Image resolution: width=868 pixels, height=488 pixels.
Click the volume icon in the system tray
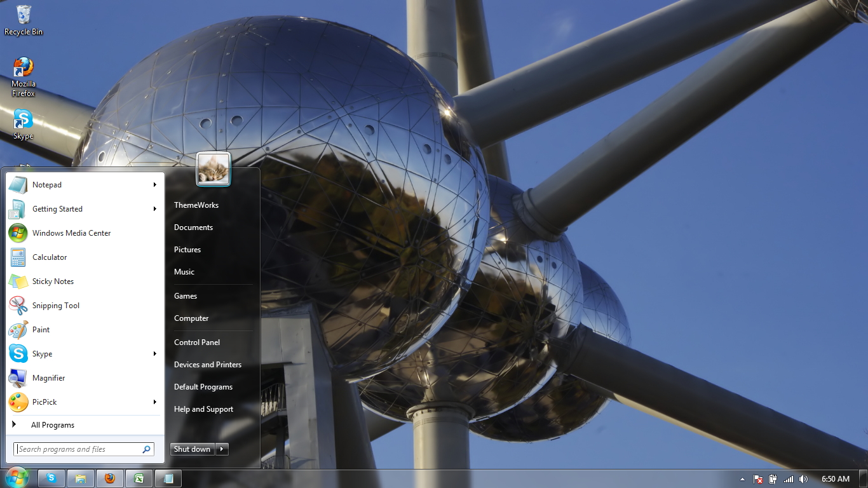point(803,478)
